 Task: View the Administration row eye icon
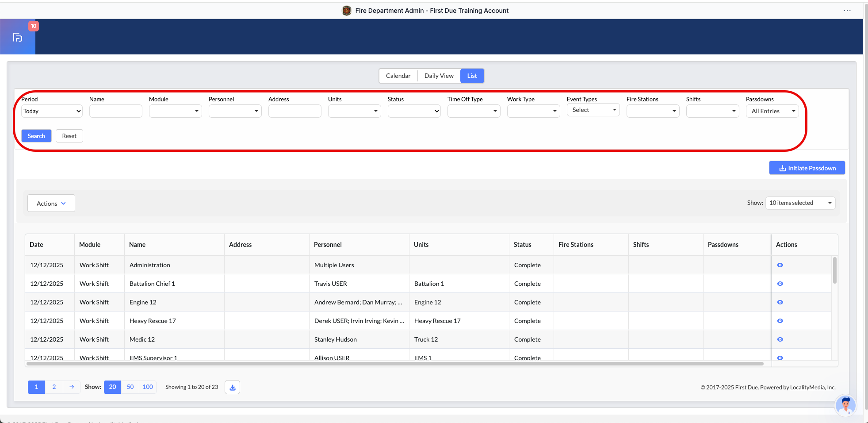tap(780, 265)
